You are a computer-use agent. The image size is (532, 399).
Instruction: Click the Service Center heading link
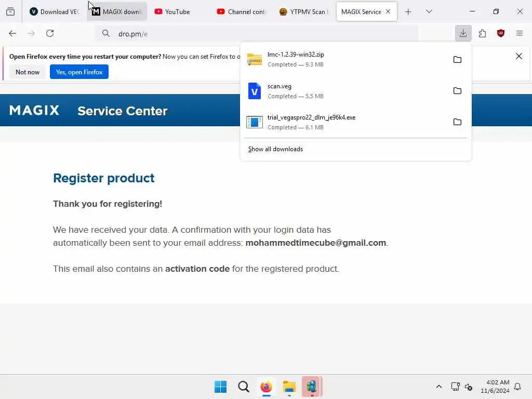click(123, 111)
